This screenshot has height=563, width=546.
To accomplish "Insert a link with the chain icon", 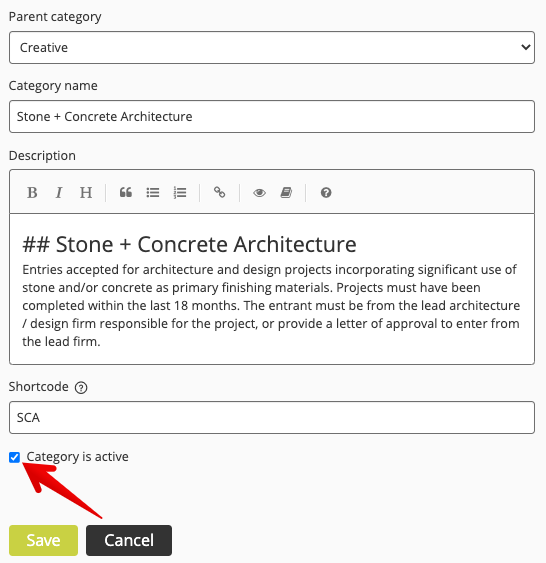I will click(x=219, y=193).
